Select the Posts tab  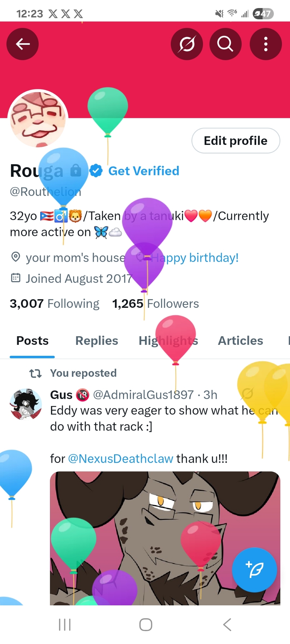pyautogui.click(x=32, y=341)
